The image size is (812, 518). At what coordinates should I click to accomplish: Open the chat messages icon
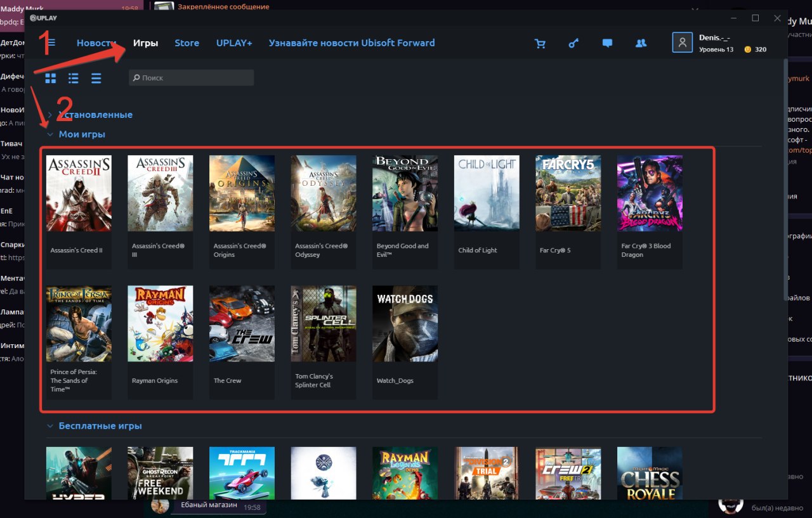[x=607, y=43]
